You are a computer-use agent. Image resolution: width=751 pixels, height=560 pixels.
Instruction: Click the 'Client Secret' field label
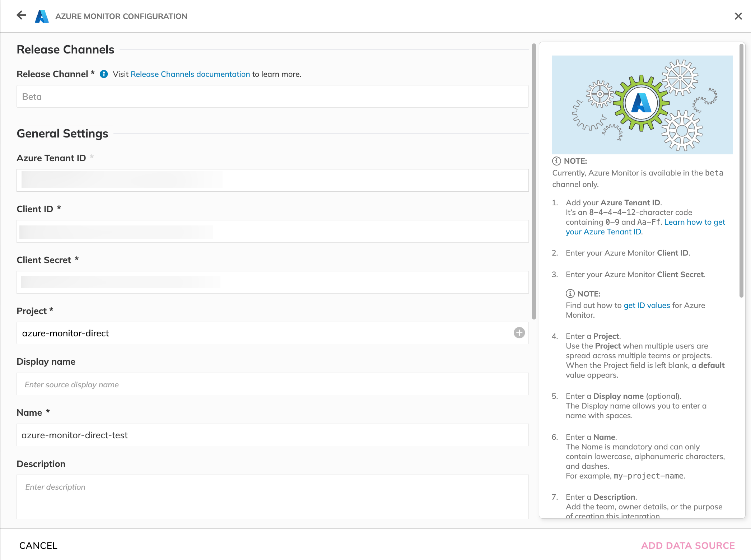tap(44, 260)
